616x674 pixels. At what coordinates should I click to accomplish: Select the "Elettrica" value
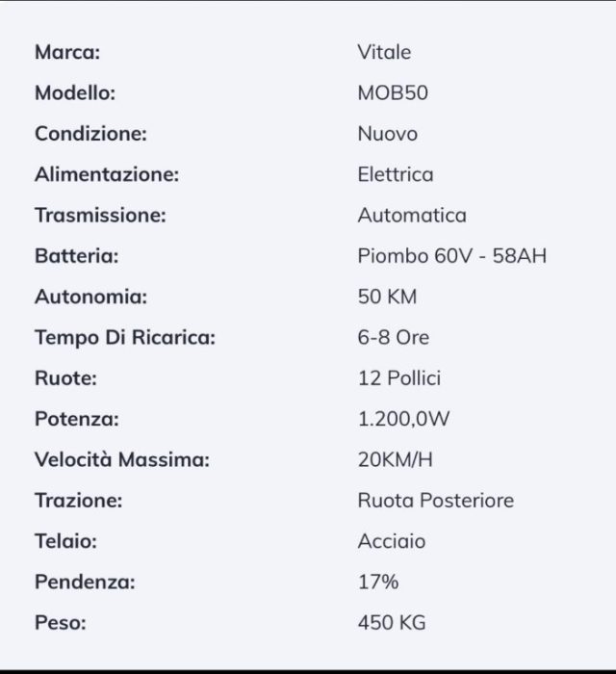coord(395,175)
